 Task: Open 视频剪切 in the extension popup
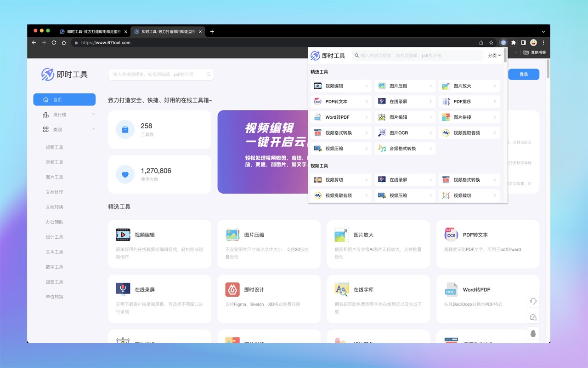[x=341, y=180]
